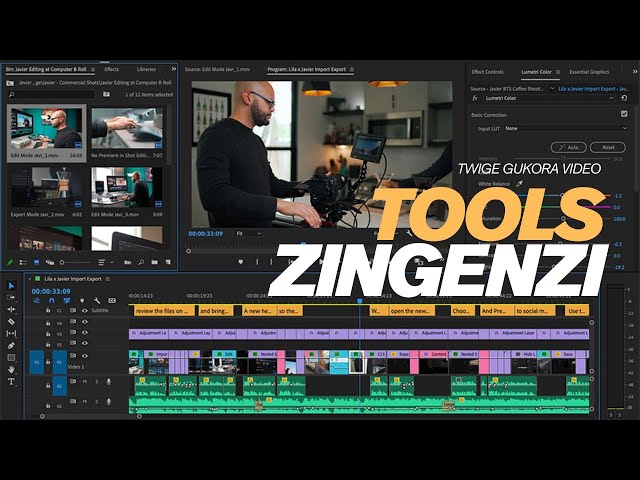The height and width of the screenshot is (480, 640).
Task: Click Program monitor timecode 00:00:33:09
Action: (x=206, y=233)
